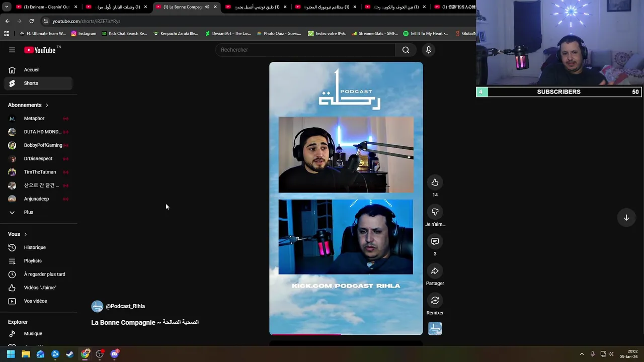644x362 pixels.
Task: Open @Podcast_Rihla channel name
Action: pos(125,306)
